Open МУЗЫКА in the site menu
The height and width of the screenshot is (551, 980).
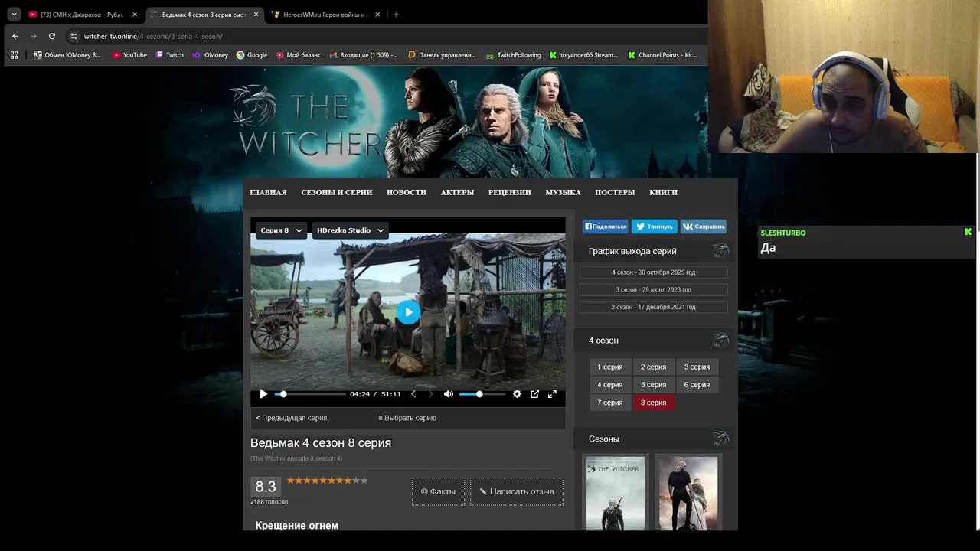click(x=563, y=192)
